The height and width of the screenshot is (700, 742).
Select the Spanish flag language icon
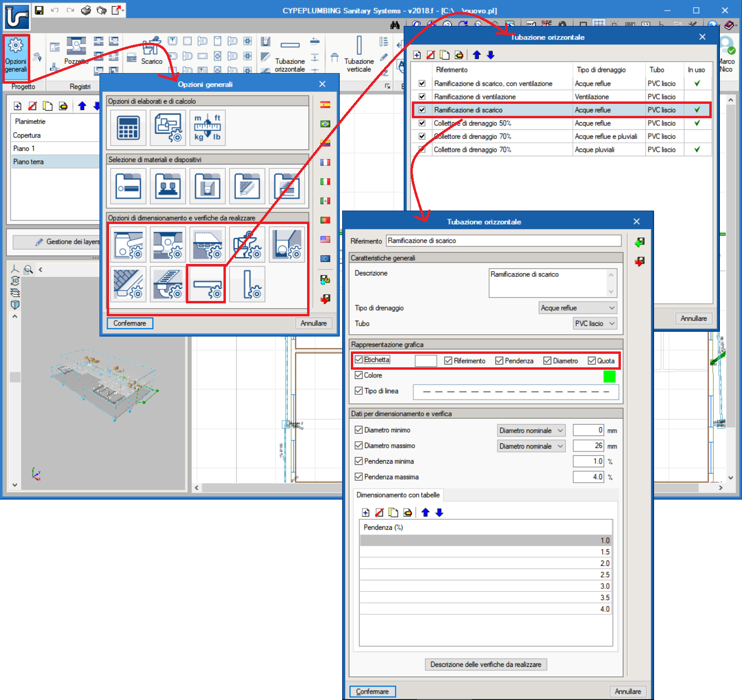point(325,104)
